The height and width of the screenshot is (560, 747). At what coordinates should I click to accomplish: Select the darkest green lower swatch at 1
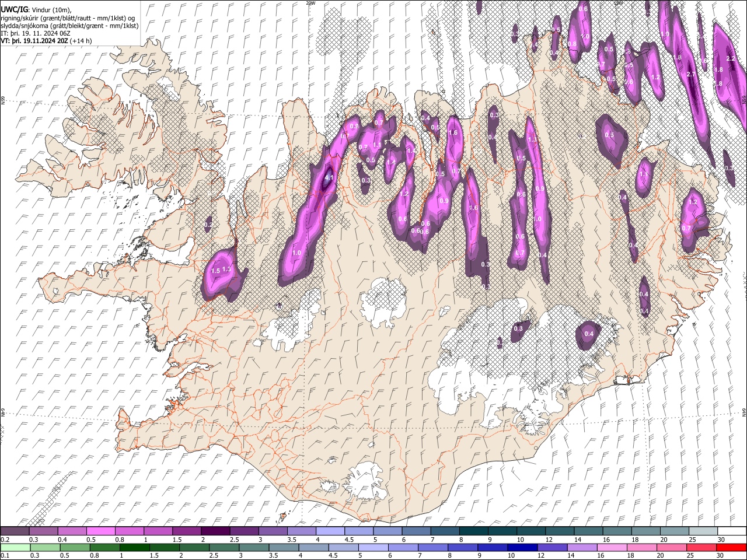(134, 547)
